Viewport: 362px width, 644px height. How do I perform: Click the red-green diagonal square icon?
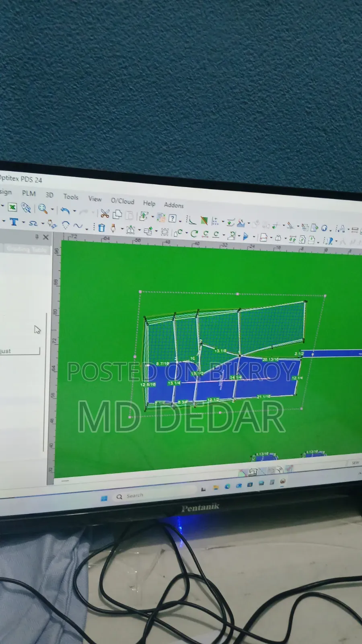pos(204,221)
